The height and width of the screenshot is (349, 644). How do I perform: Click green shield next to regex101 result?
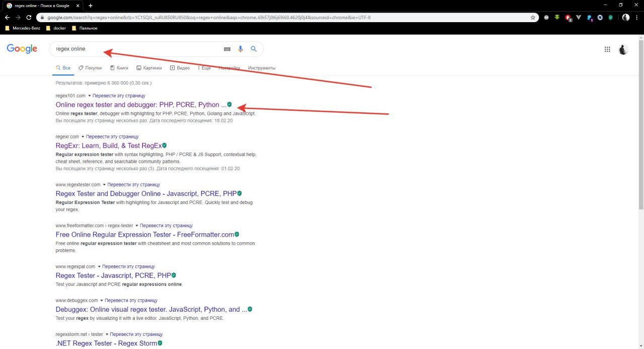229,104
